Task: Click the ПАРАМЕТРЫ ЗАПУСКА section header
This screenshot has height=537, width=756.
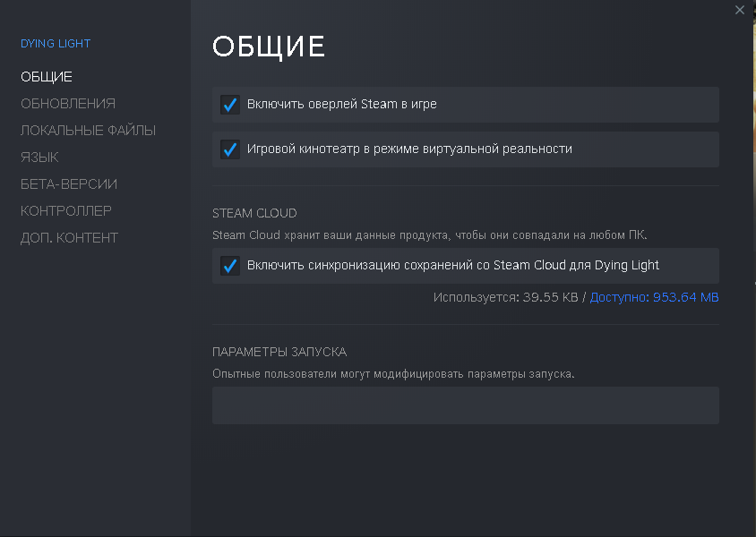Action: click(279, 352)
